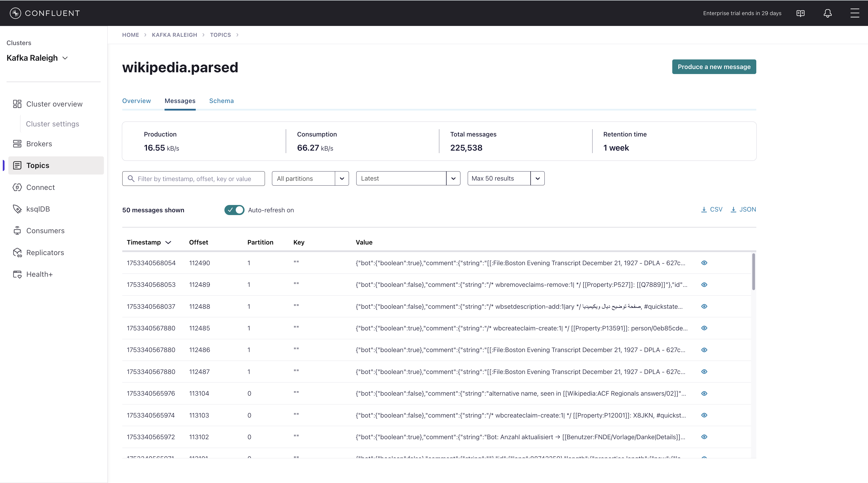Go to Brokers in sidebar
Screen dimensions: 868x483
point(39,144)
